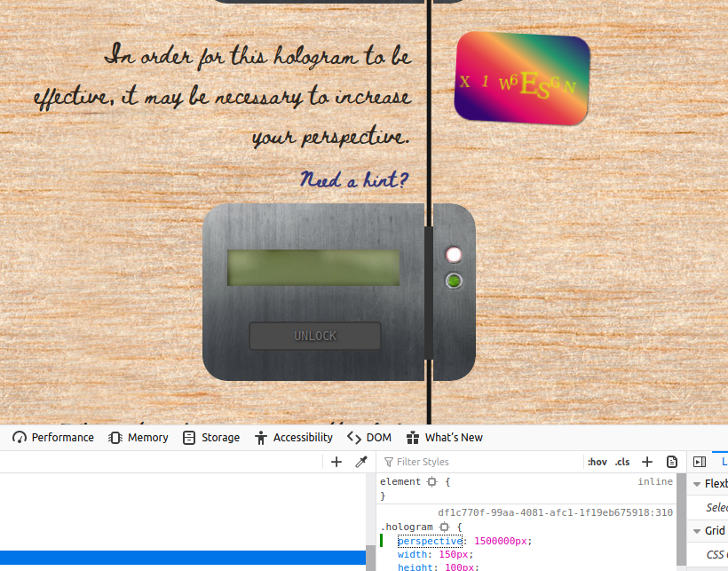This screenshot has height=571, width=728.
Task: Collapse the Flexbox section
Action: point(697,484)
